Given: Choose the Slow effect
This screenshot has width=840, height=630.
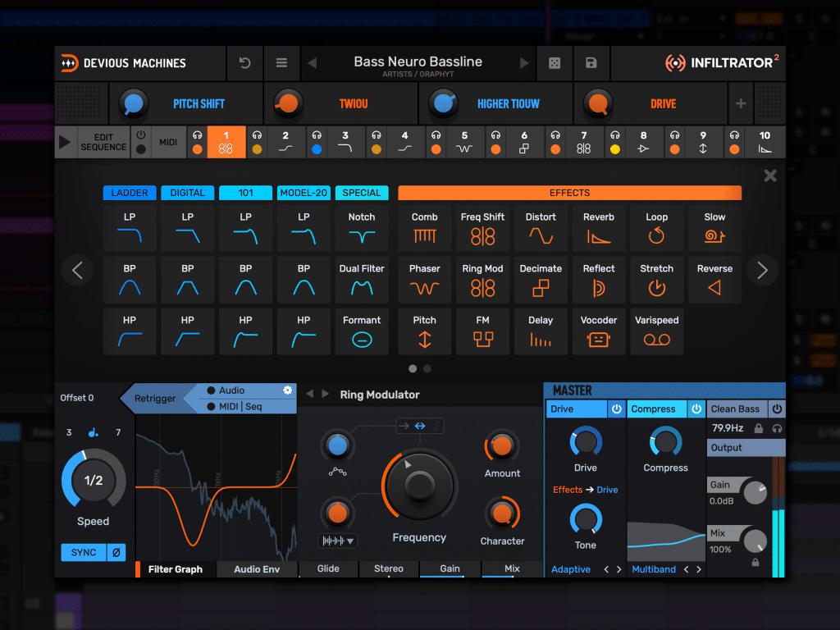Looking at the screenshot, I should coord(714,228).
